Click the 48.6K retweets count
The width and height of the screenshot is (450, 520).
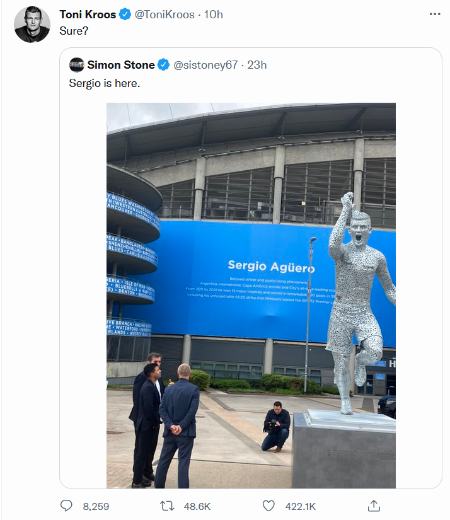click(197, 506)
